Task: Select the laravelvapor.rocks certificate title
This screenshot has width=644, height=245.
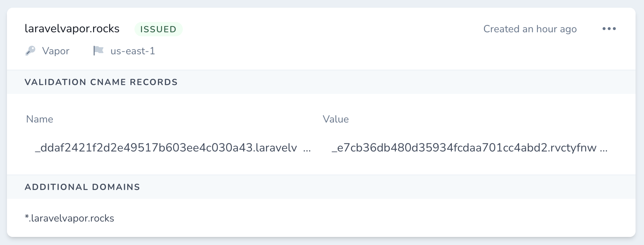Action: click(x=72, y=29)
